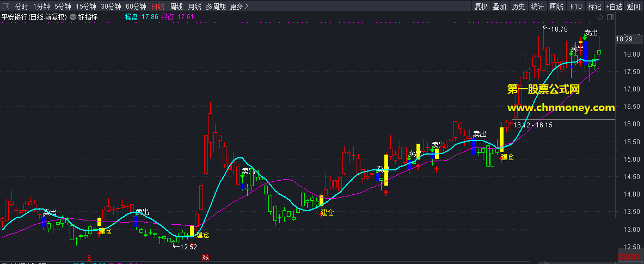Open 多周期 multi-period view
The width and height of the screenshot is (644, 264).
(x=216, y=7)
